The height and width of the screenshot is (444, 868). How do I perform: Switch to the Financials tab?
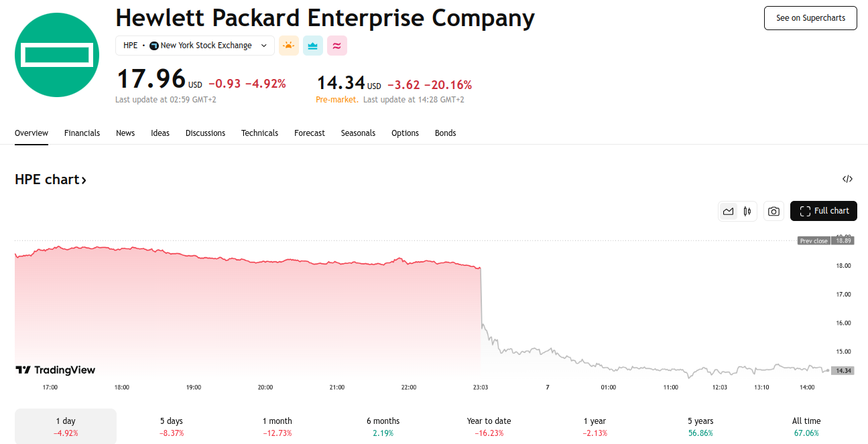click(82, 133)
